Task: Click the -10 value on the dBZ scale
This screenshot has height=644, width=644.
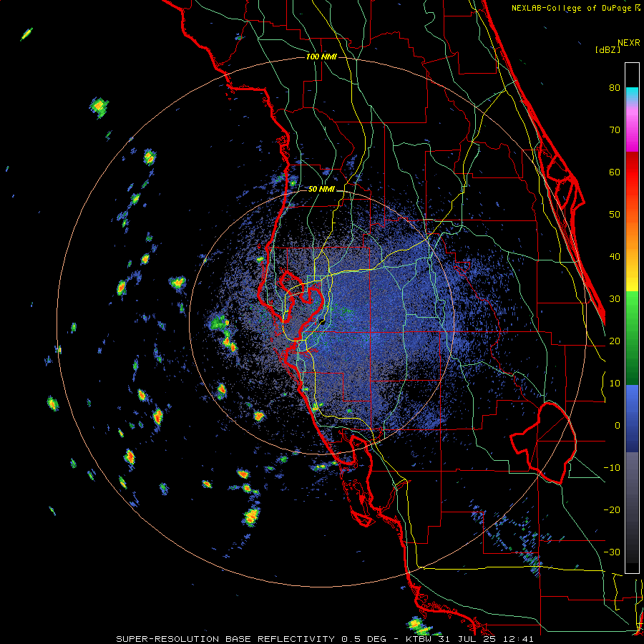Action: click(612, 468)
